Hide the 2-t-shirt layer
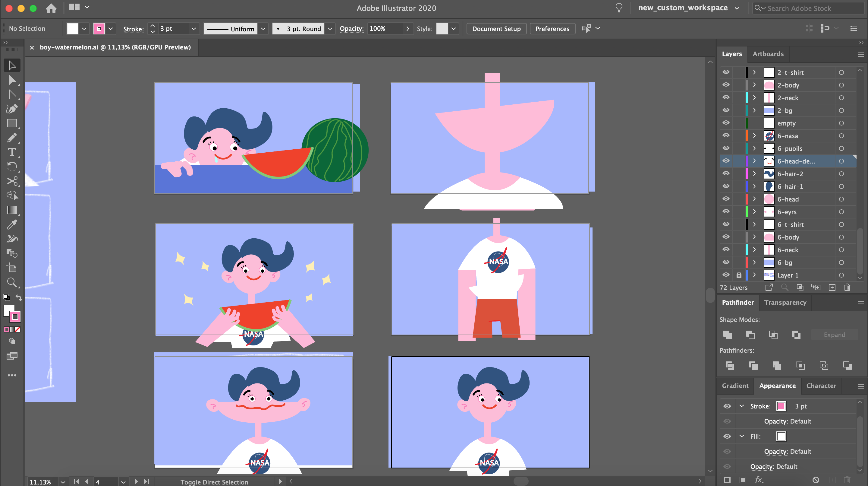 point(726,72)
